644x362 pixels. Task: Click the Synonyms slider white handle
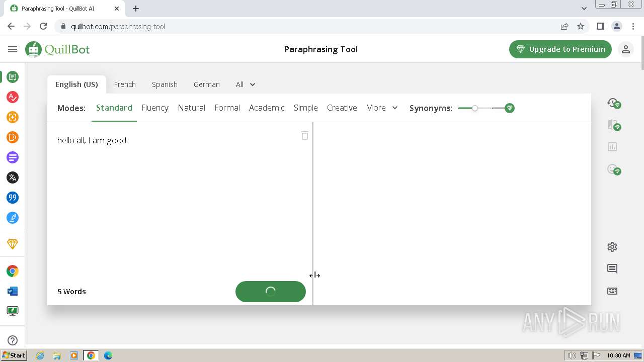click(475, 108)
